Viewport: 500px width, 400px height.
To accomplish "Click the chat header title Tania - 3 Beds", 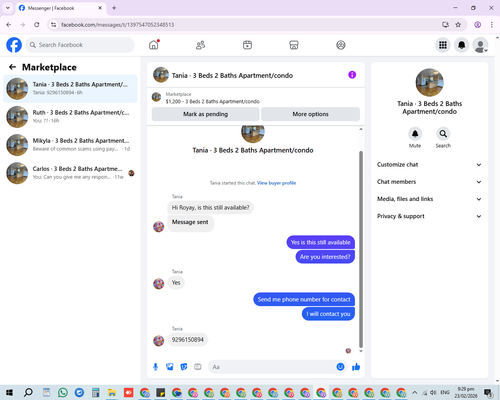I will click(232, 76).
